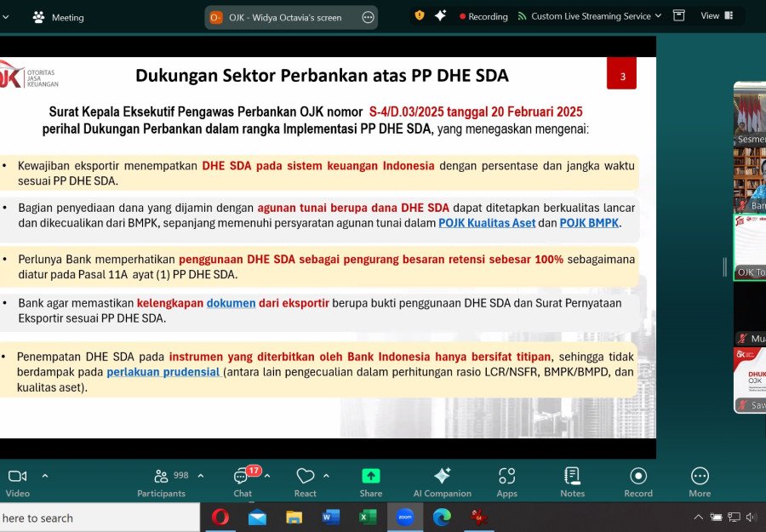Open the Apps panel
The width and height of the screenshot is (766, 532).
pos(507,483)
